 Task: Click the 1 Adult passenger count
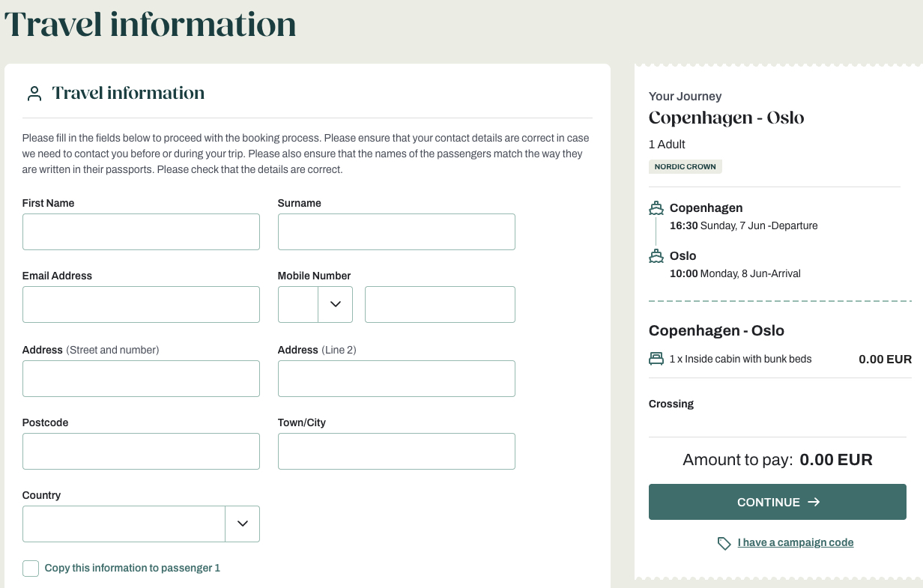click(x=667, y=144)
